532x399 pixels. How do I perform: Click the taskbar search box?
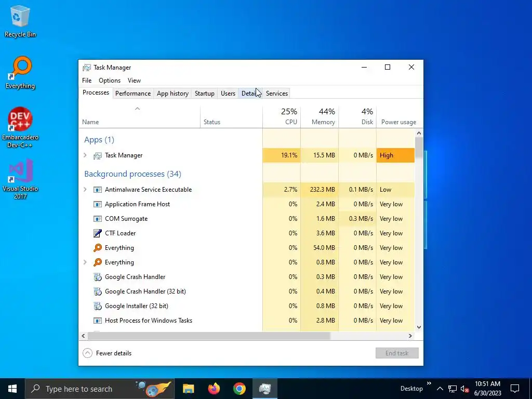[100, 389]
